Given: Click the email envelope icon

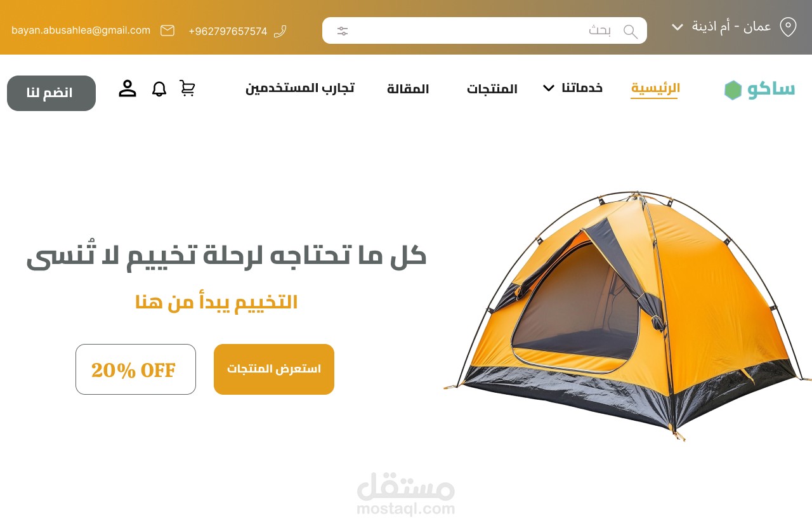Looking at the screenshot, I should click(167, 30).
